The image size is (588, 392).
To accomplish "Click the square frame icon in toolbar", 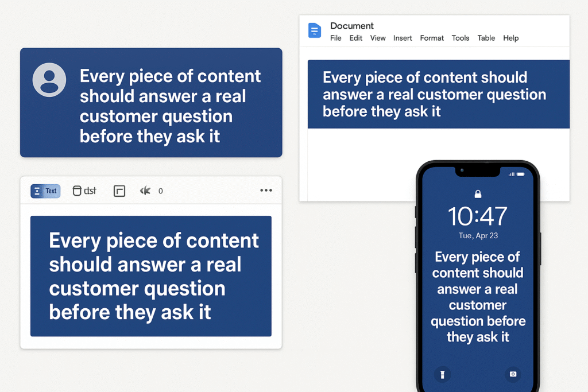I will point(119,191).
